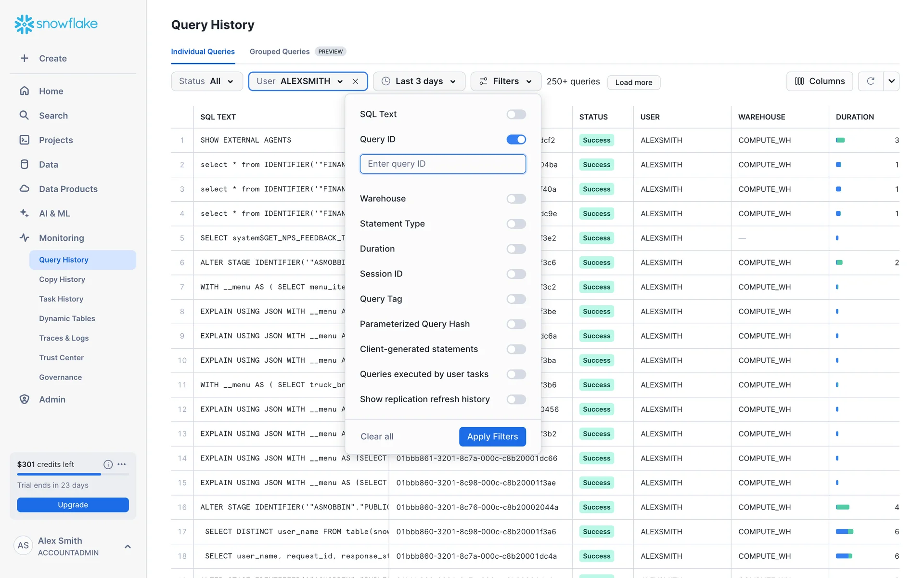Turn off the Query ID toggle
Viewport: 924px width, 578px height.
516,139
